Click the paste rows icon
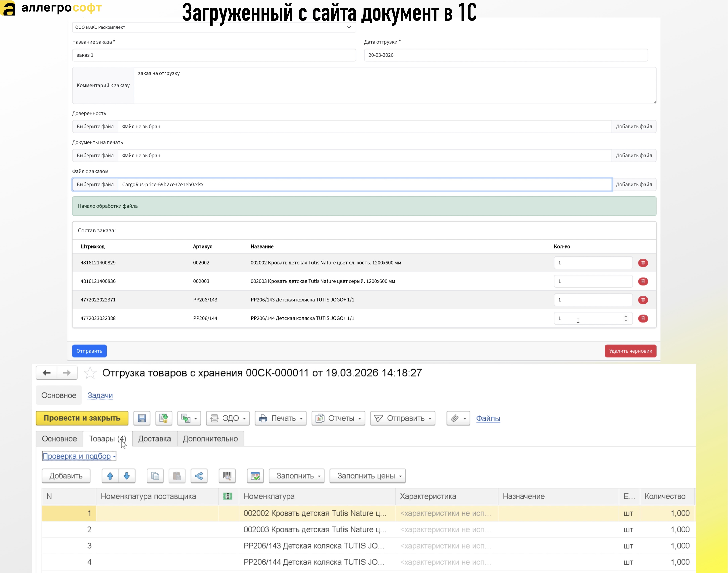728x573 pixels. click(177, 476)
